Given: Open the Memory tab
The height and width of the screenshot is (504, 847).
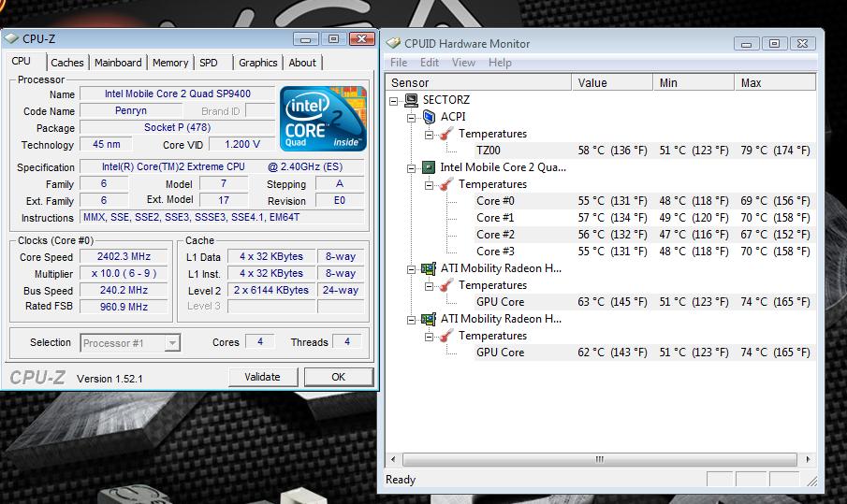Looking at the screenshot, I should [x=170, y=63].
